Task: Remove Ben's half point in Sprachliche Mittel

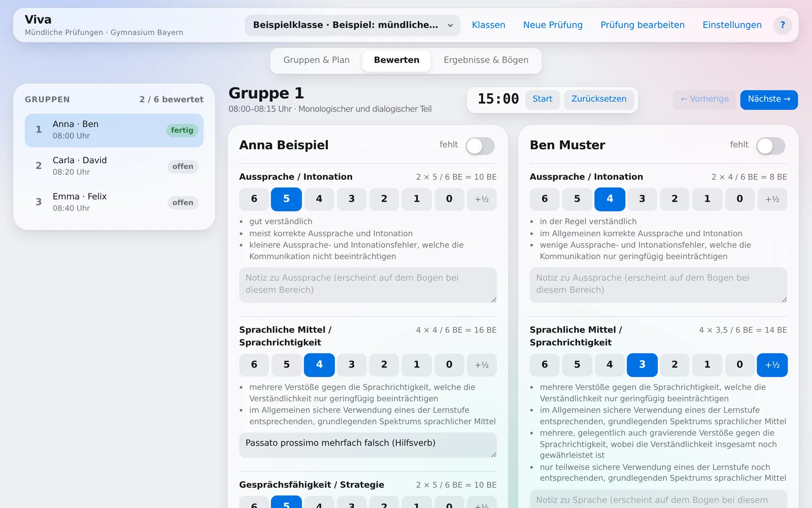Action: [772, 365]
